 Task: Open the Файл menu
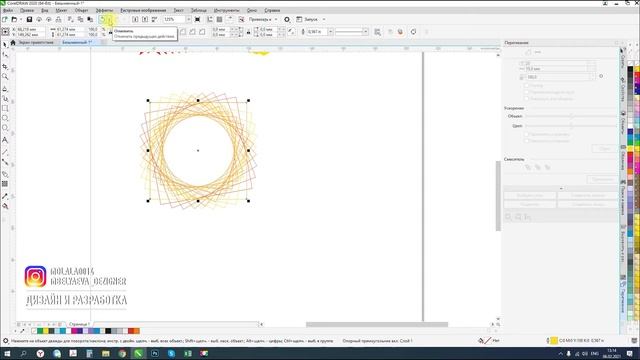pyautogui.click(x=8, y=10)
